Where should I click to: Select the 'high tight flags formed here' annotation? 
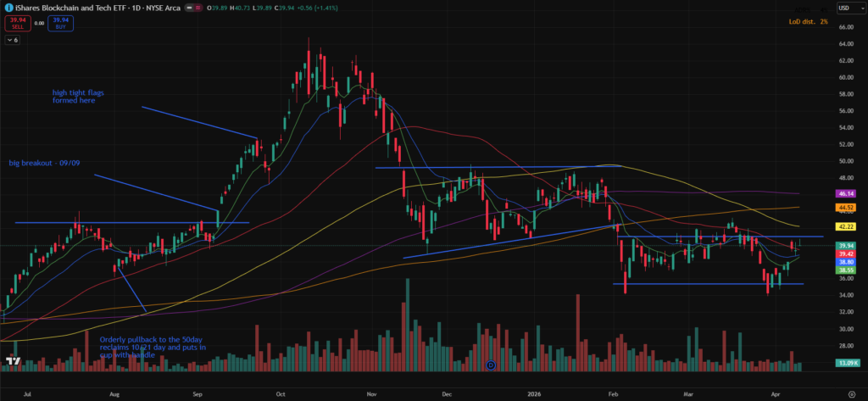pos(76,96)
